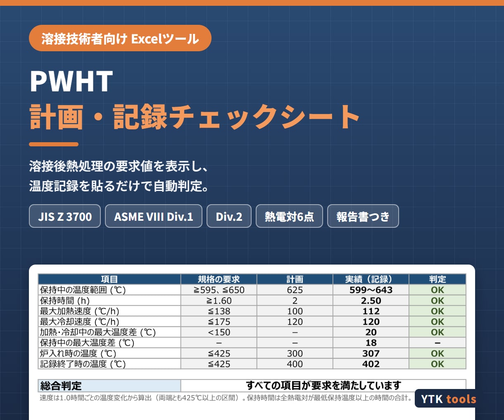The image size is (504, 420).
Task: Click the 溶接技術者向け Excelツール orange pill
Action: tap(120, 38)
